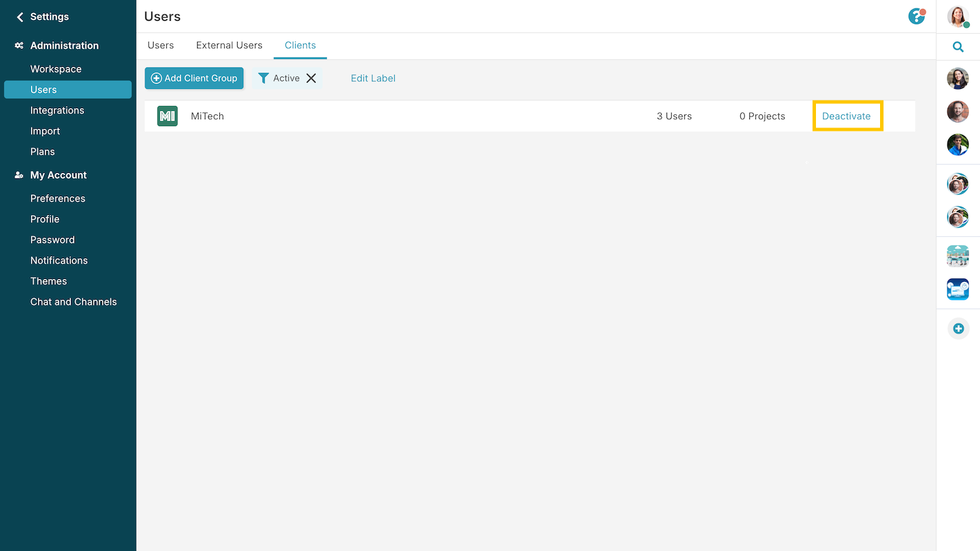Open the MiTech client group name
Viewport: 980px width, 551px height.
point(207,116)
